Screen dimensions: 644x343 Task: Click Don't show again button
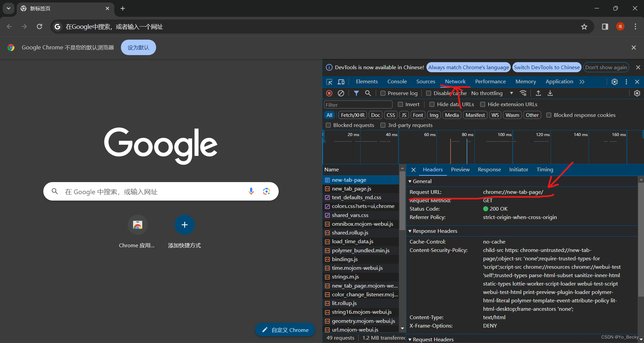coord(606,67)
